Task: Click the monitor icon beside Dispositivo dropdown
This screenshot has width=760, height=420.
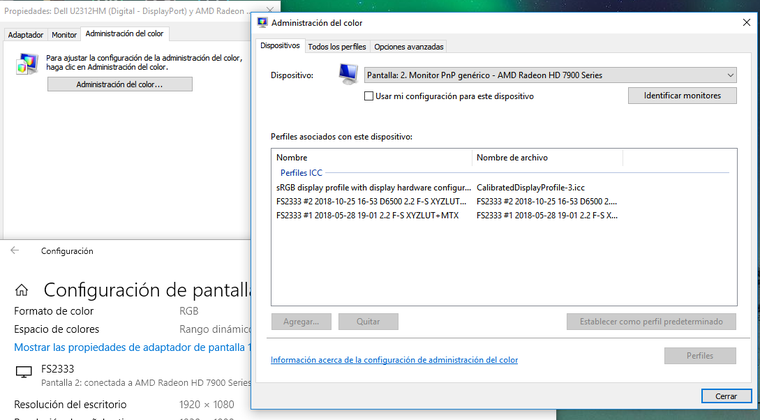Action: (x=348, y=74)
